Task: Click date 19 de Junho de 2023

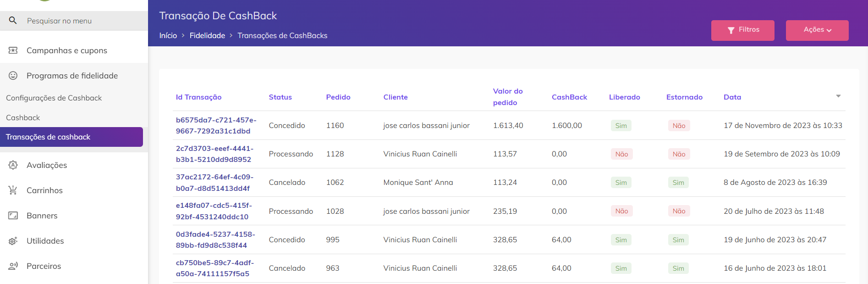Action: 775,239
